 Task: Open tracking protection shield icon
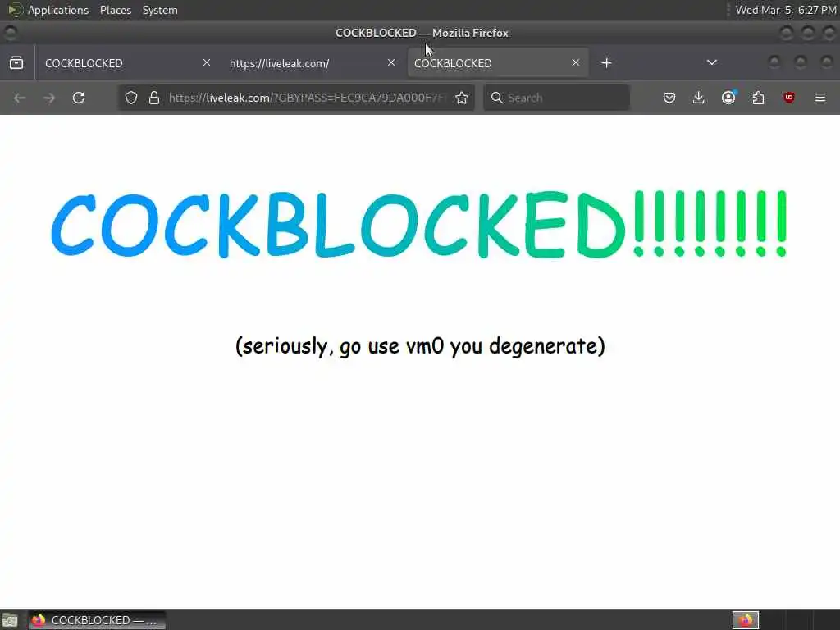(131, 98)
